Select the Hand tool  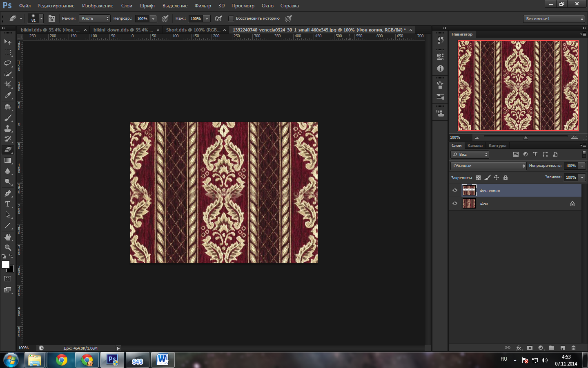coord(8,237)
